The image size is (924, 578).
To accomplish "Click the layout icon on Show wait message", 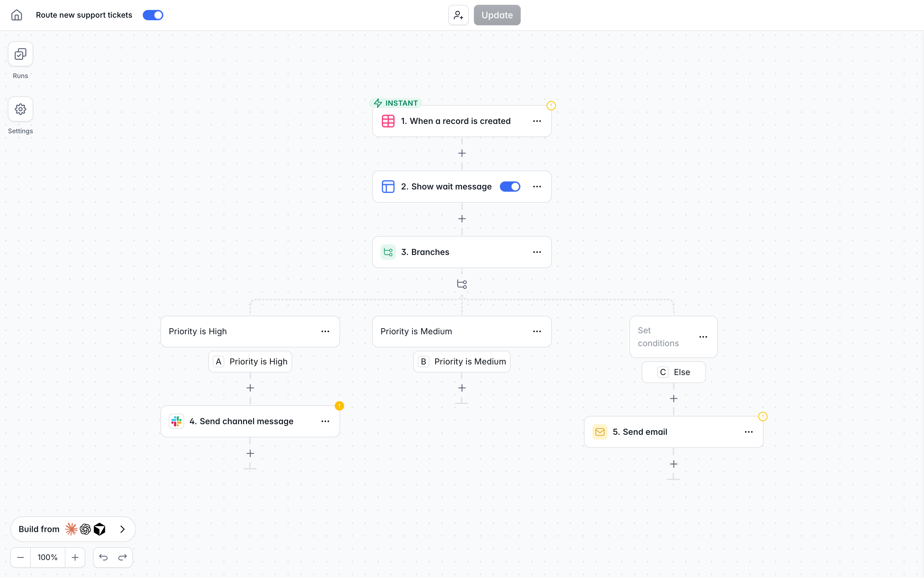I will click(388, 187).
